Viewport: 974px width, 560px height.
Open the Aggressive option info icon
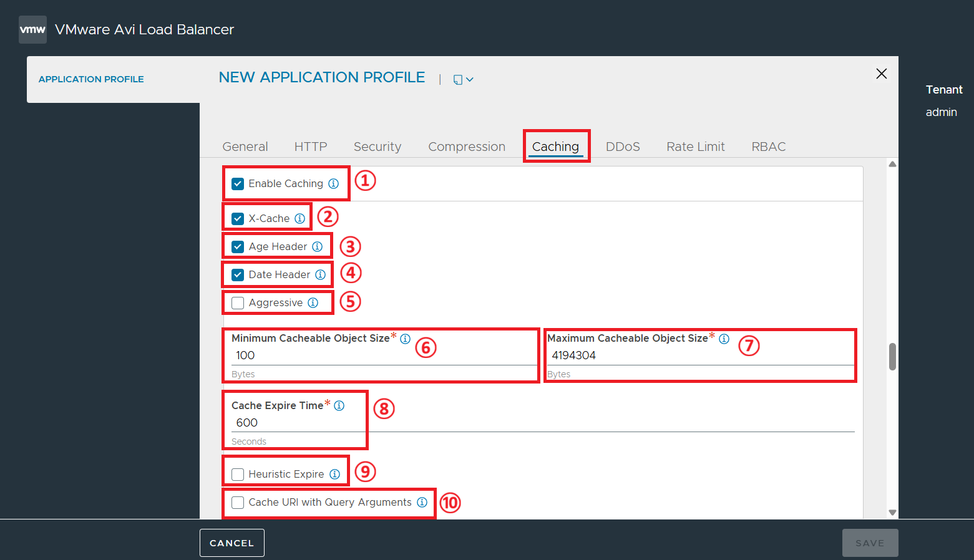pos(313,302)
